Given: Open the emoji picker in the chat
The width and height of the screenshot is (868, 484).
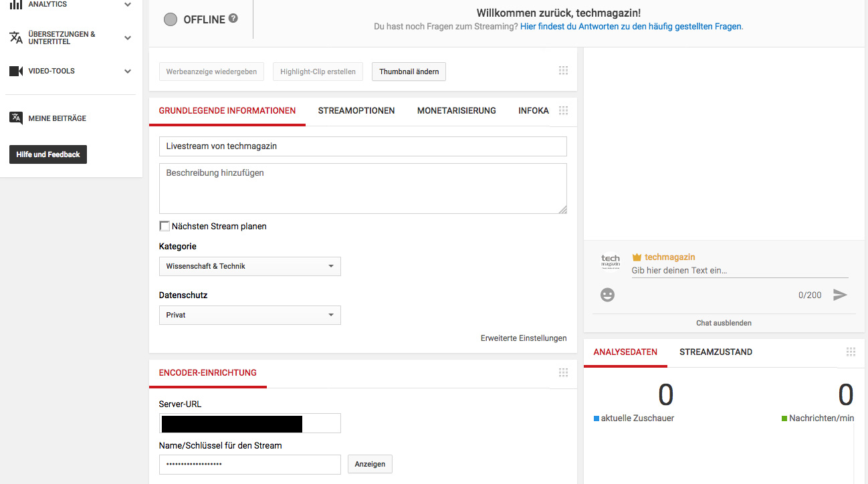Looking at the screenshot, I should tap(607, 294).
